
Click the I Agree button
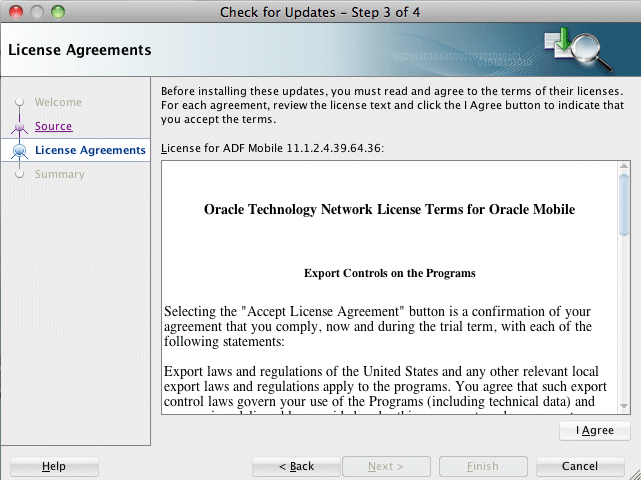pyautogui.click(x=594, y=430)
